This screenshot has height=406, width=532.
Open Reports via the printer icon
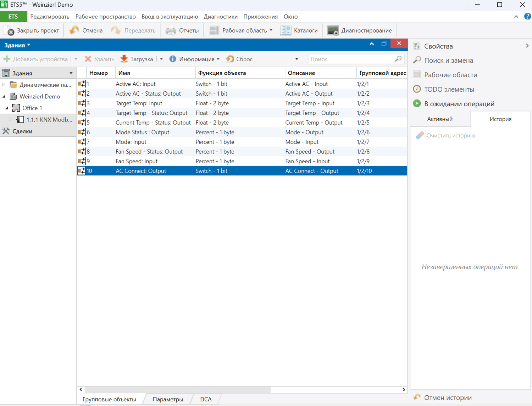click(171, 30)
